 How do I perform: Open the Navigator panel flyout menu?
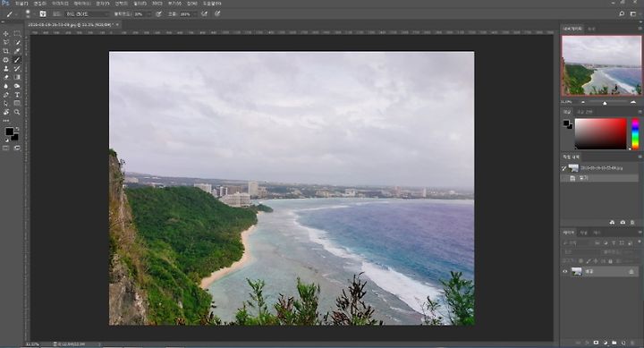click(640, 29)
